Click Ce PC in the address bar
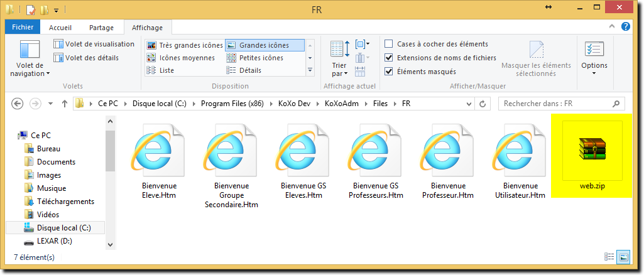 [x=108, y=104]
